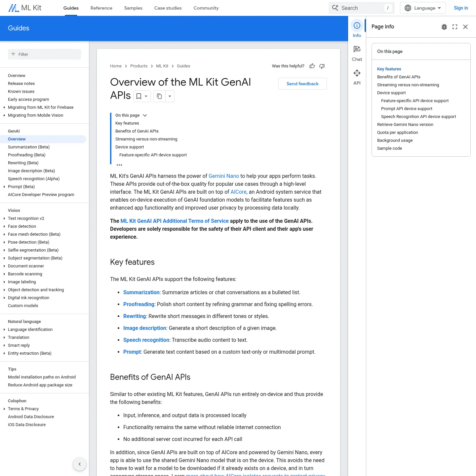Image resolution: width=476 pixels, height=476 pixels.
Task: Click the Sign in link
Action: 461,8
